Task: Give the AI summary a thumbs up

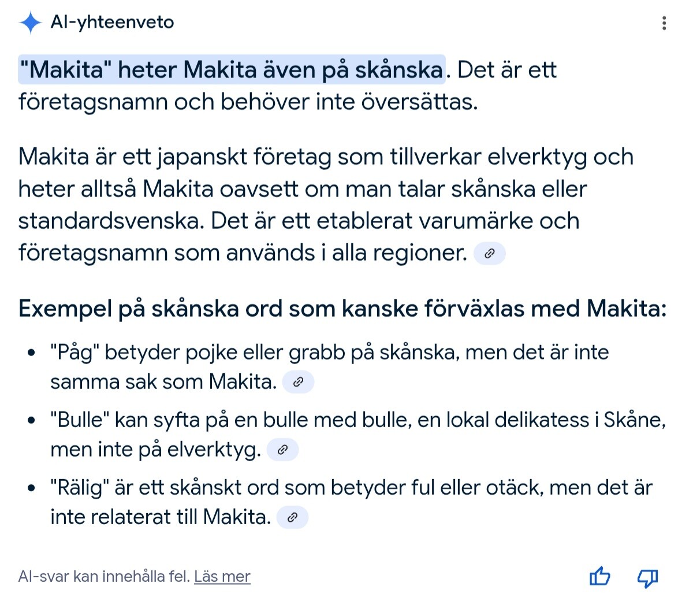Action: (599, 577)
